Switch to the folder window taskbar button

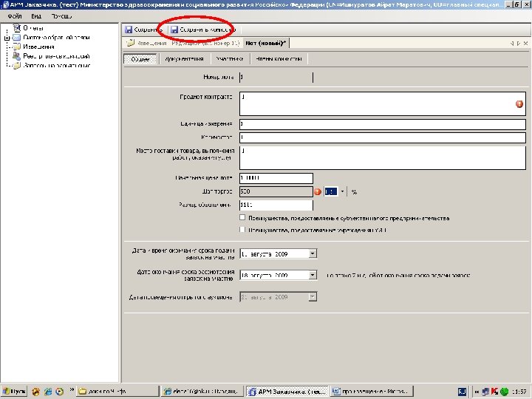tap(117, 391)
